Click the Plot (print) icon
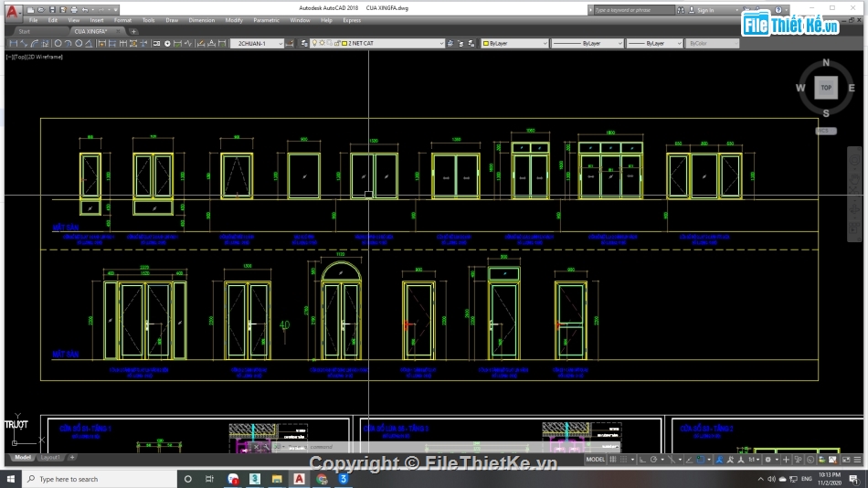 [x=74, y=9]
